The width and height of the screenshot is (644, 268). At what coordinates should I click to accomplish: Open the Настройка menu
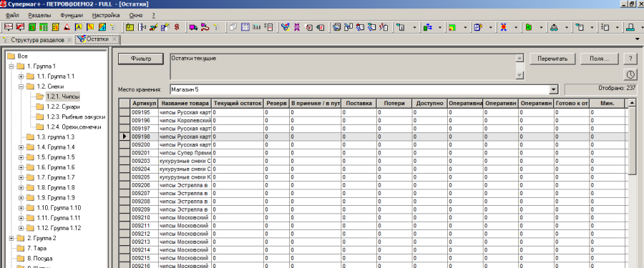(x=106, y=15)
